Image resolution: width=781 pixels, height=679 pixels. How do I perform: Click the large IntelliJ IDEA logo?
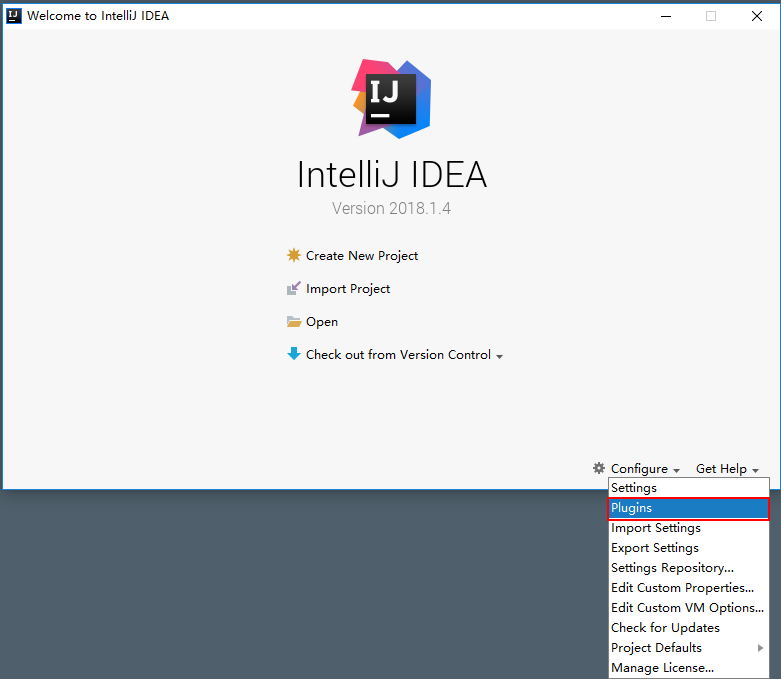point(391,99)
